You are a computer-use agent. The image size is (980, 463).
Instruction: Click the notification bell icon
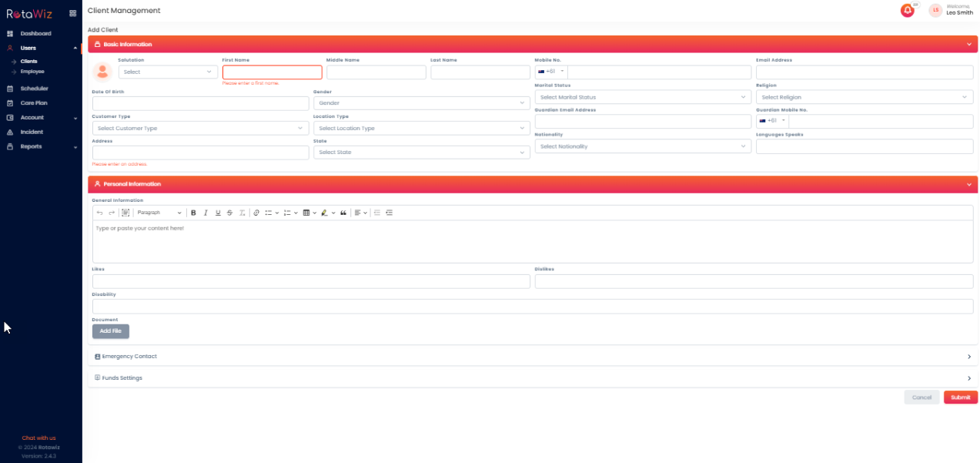coord(907,11)
